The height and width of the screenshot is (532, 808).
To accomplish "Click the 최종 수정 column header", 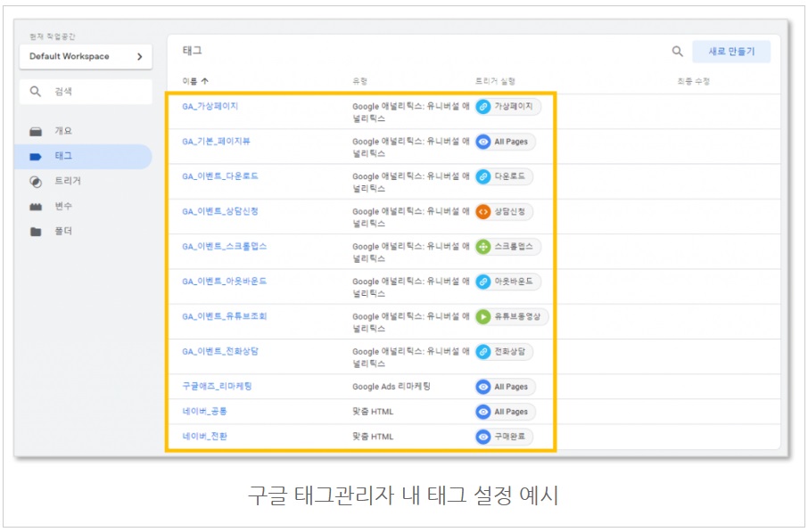I will pos(693,81).
